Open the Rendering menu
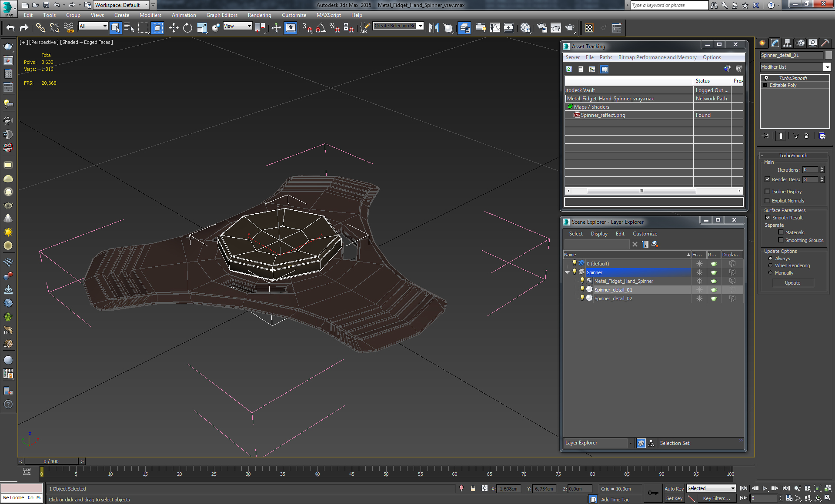Screen dimensions: 835x504 click(260, 15)
